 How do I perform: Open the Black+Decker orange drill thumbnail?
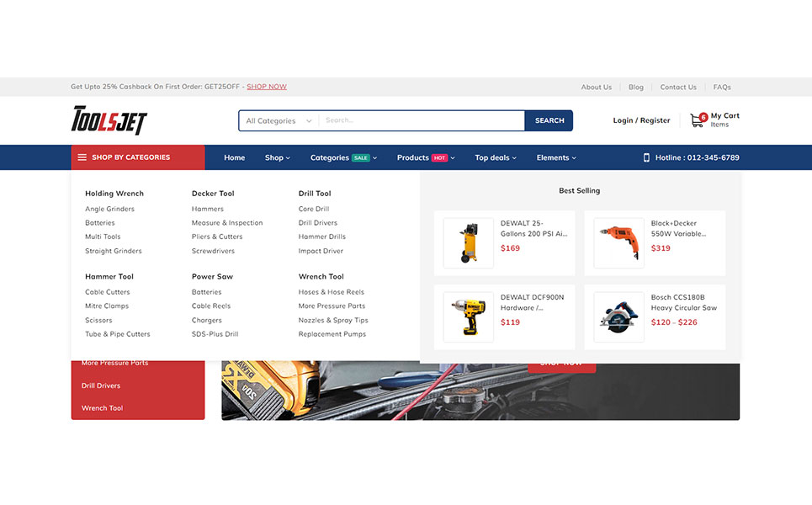618,243
